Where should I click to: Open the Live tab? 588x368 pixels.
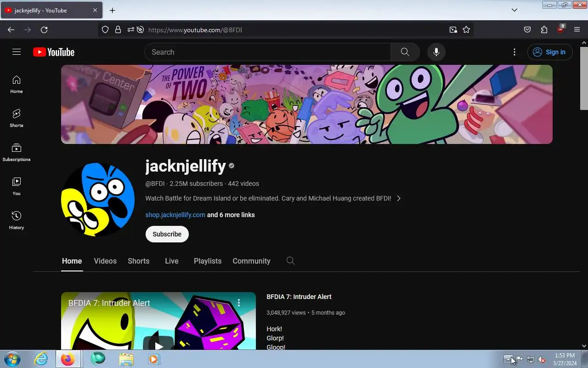172,261
